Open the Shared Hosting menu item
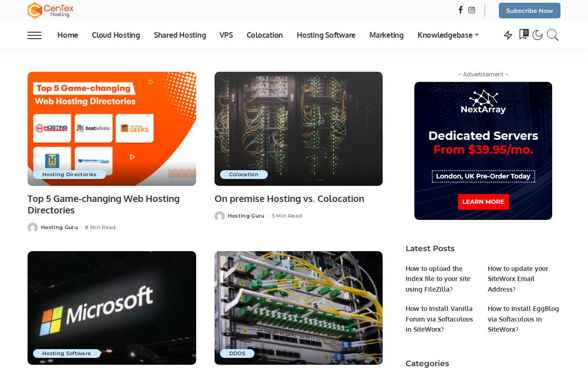 coord(180,35)
